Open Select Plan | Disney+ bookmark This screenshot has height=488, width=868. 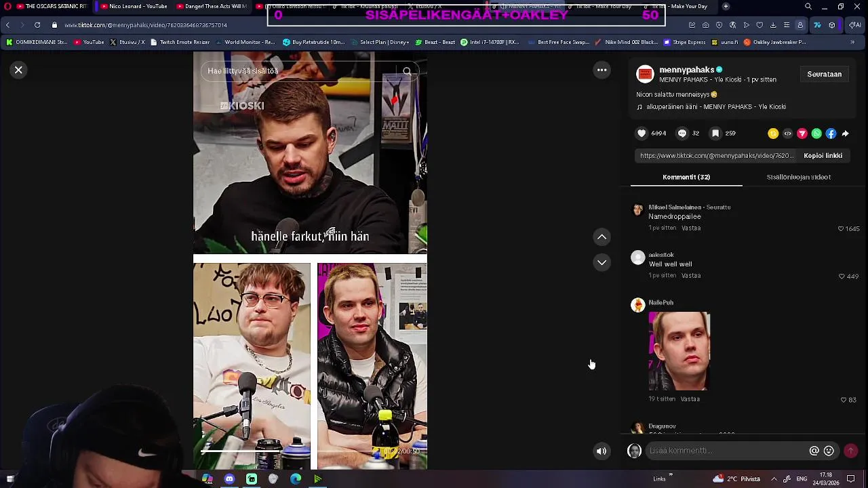[380, 42]
